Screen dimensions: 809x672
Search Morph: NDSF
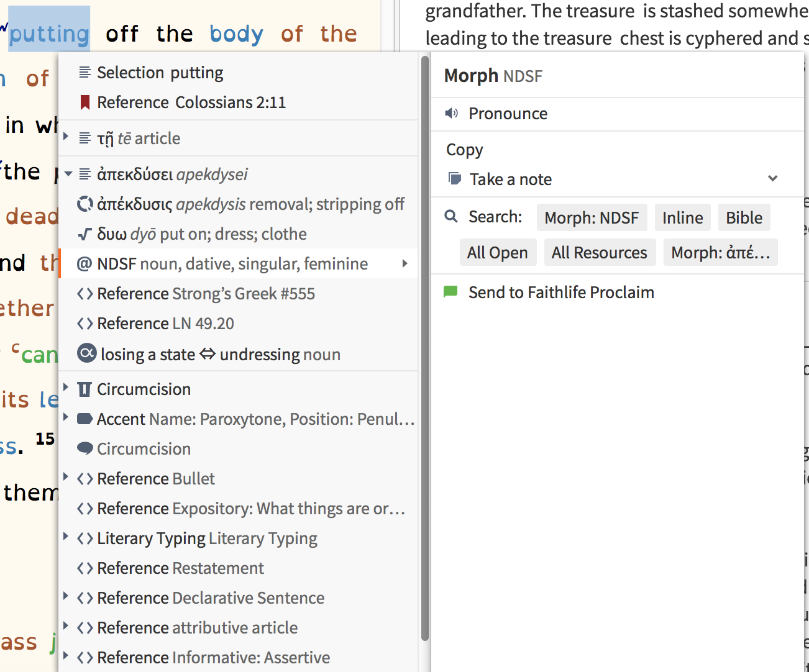pos(592,217)
